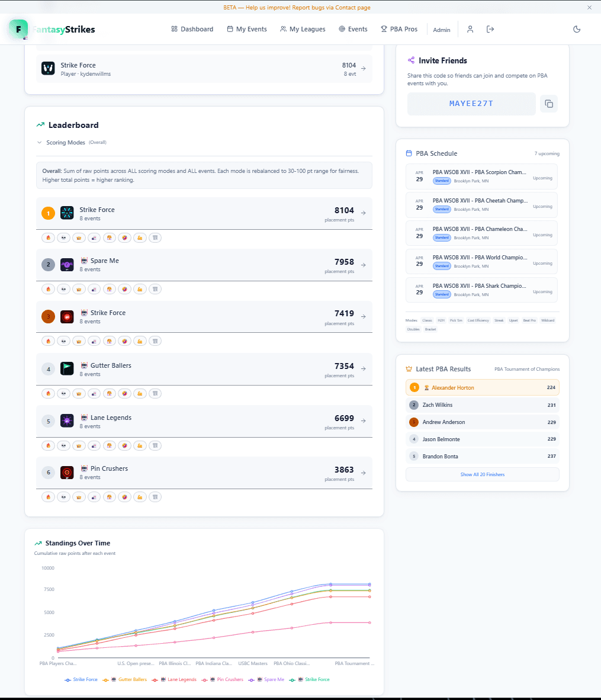Click the Cost Efficiency mode chip
Viewport: 601px width, 700px height.
coord(478,320)
